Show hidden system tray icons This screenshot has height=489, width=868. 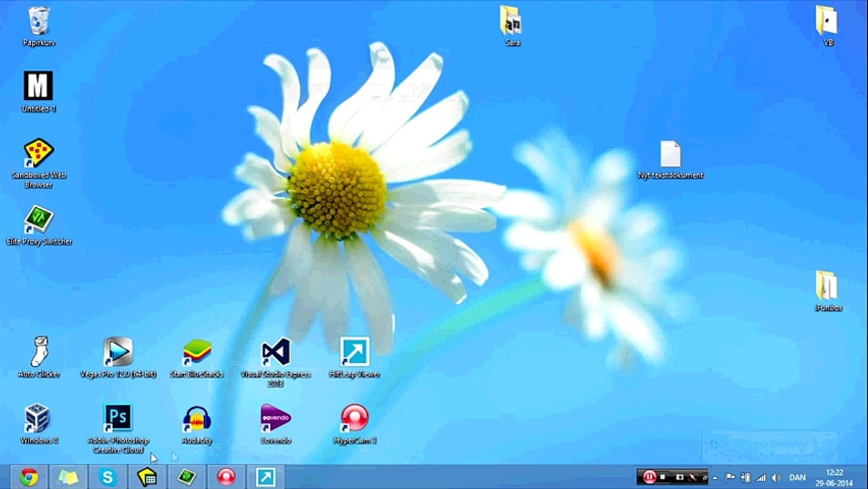click(715, 478)
